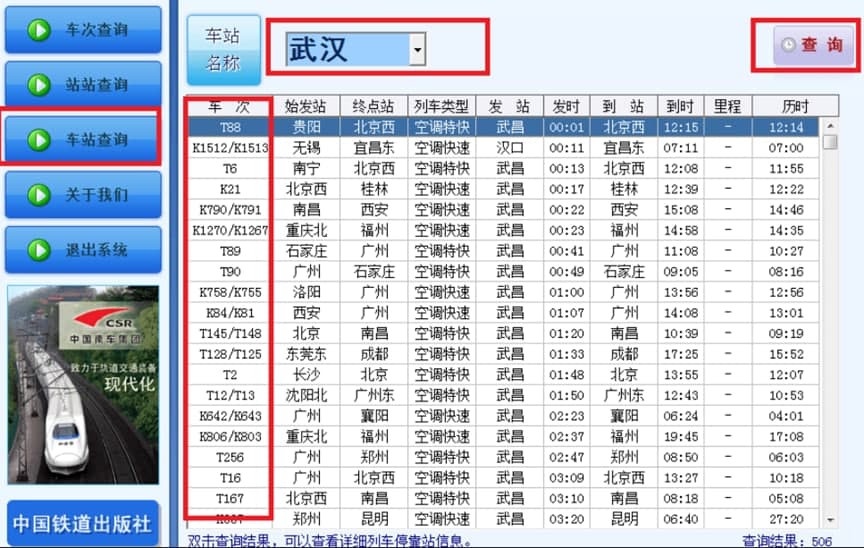Open the 关于我们 page

[x=83, y=194]
